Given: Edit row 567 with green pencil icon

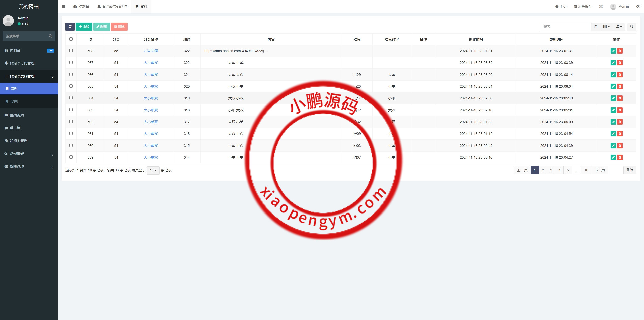Looking at the screenshot, I should [x=613, y=63].
